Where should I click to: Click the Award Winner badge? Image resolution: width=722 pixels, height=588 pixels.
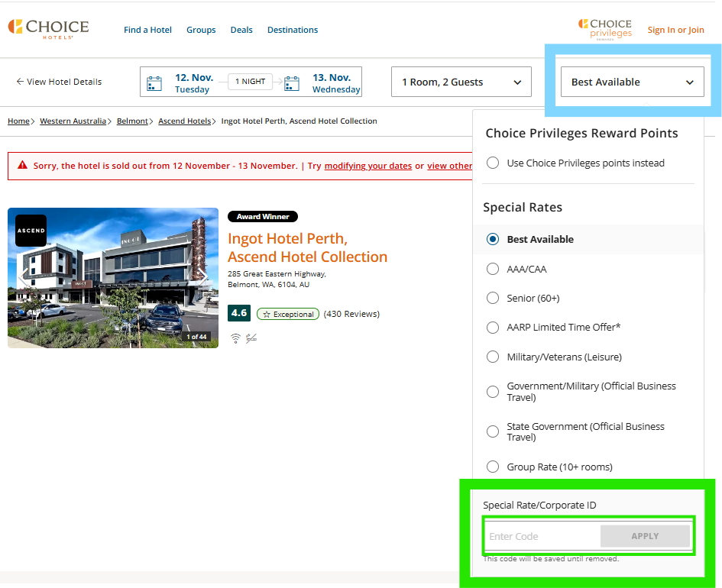263,216
